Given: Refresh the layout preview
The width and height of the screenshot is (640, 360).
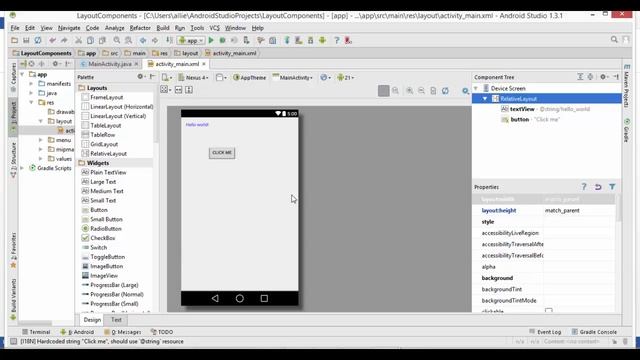Looking at the screenshot, I should pyautogui.click(x=445, y=91).
